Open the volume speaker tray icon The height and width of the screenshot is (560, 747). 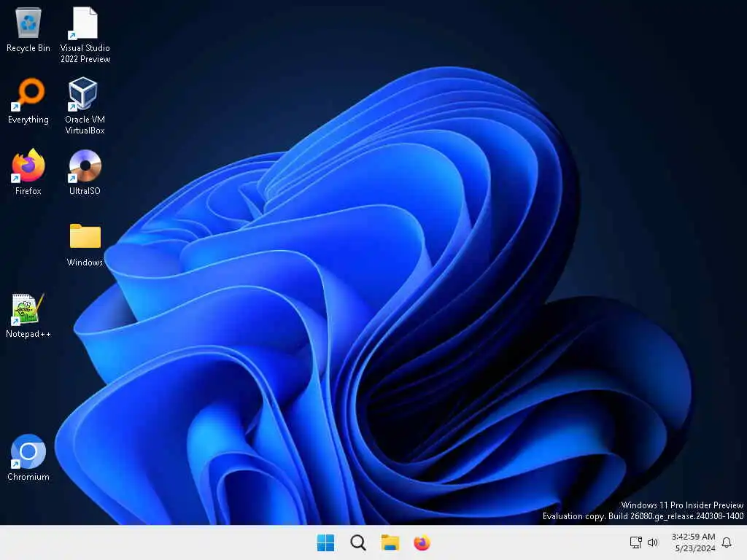tap(653, 542)
